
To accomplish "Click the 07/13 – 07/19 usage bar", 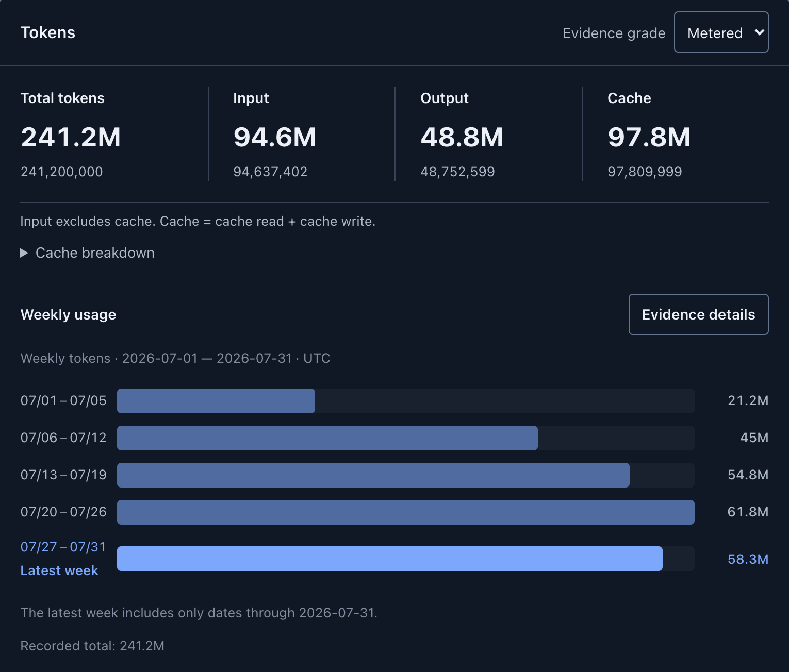I will coord(373,475).
